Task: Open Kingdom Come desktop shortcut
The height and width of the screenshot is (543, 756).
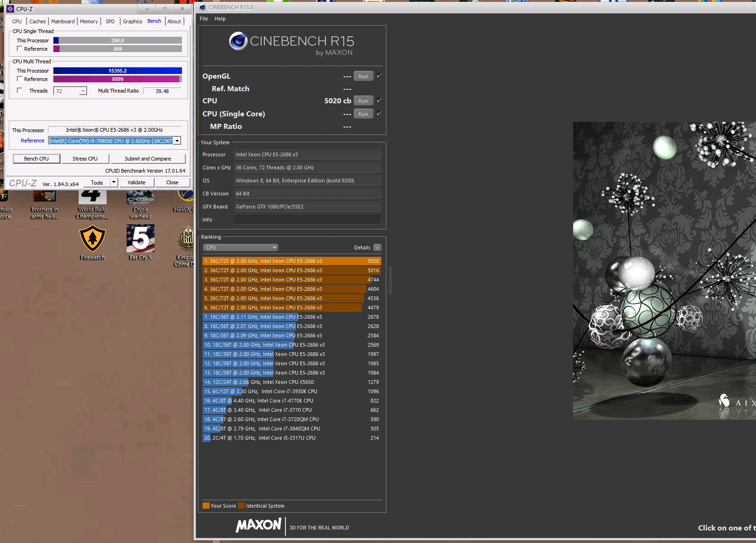Action: pyautogui.click(x=186, y=247)
